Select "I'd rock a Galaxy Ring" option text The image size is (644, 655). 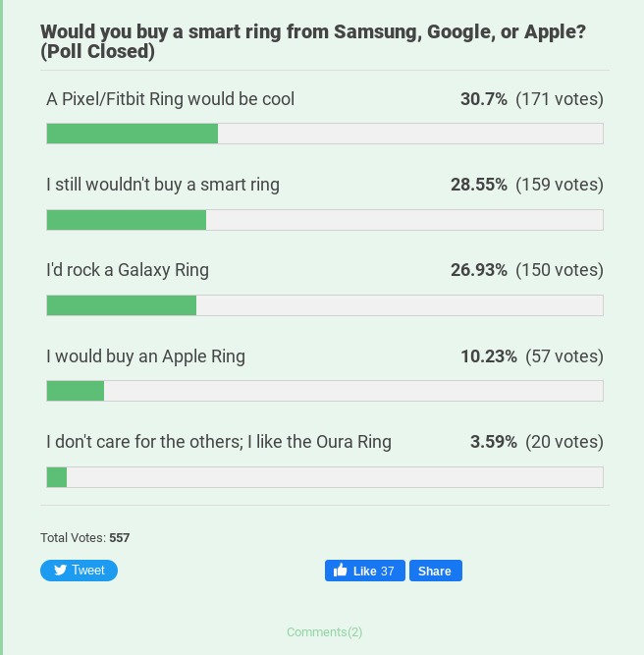point(128,270)
